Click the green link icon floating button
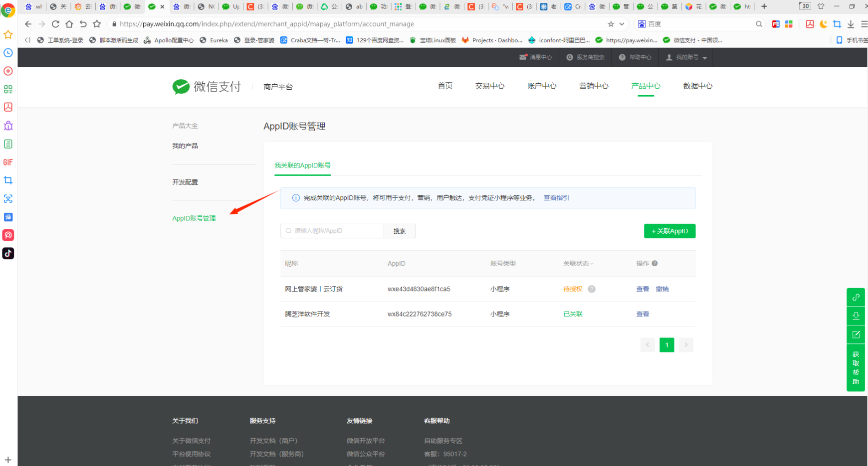 [856, 298]
